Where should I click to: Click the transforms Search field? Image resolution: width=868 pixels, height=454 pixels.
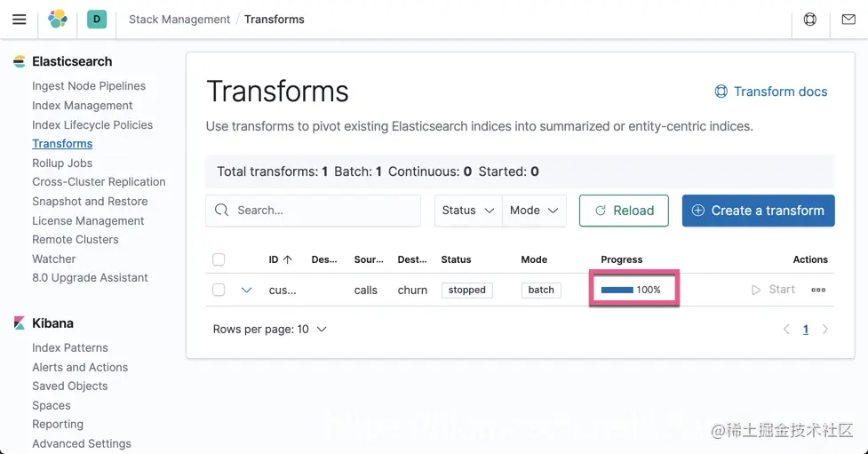pos(313,211)
